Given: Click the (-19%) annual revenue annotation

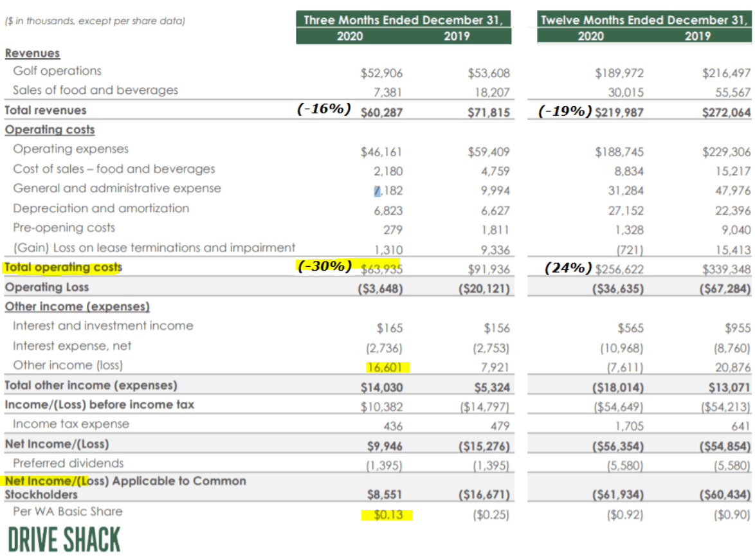Looking at the screenshot, I should (565, 111).
